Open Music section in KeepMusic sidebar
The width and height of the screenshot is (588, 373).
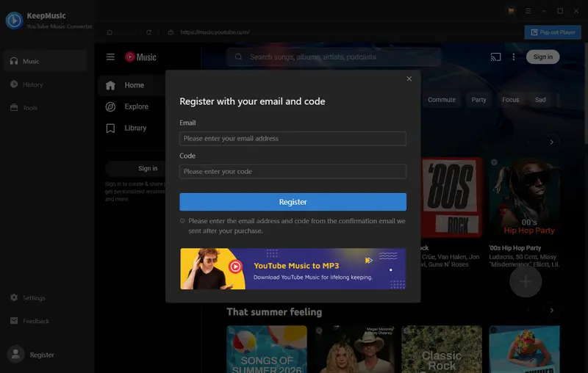click(x=46, y=61)
